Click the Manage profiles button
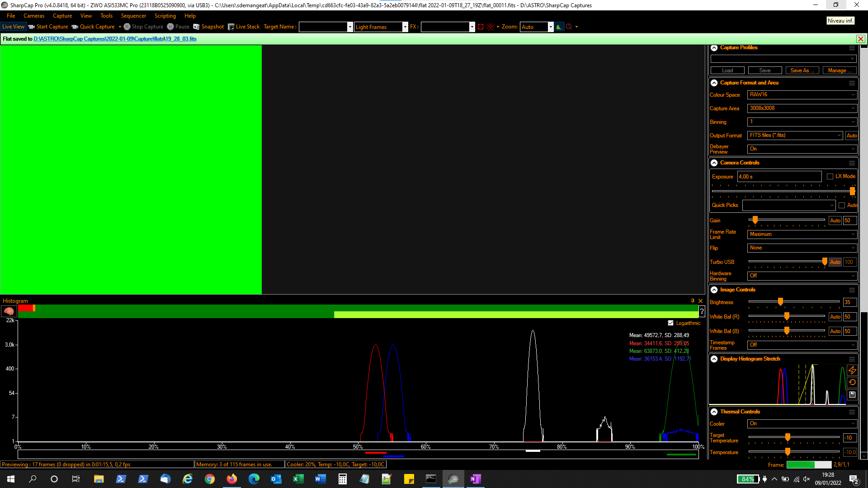Screen dimensions: 868x488 [840, 70]
